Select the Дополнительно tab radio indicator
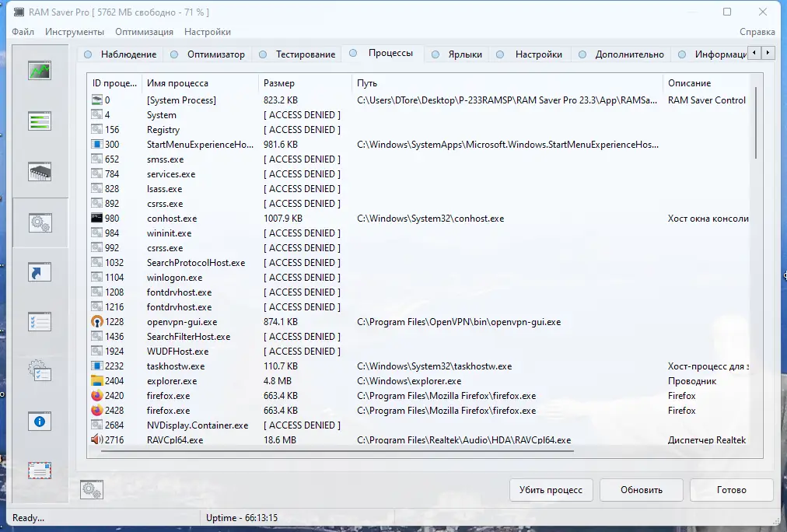 [x=582, y=54]
